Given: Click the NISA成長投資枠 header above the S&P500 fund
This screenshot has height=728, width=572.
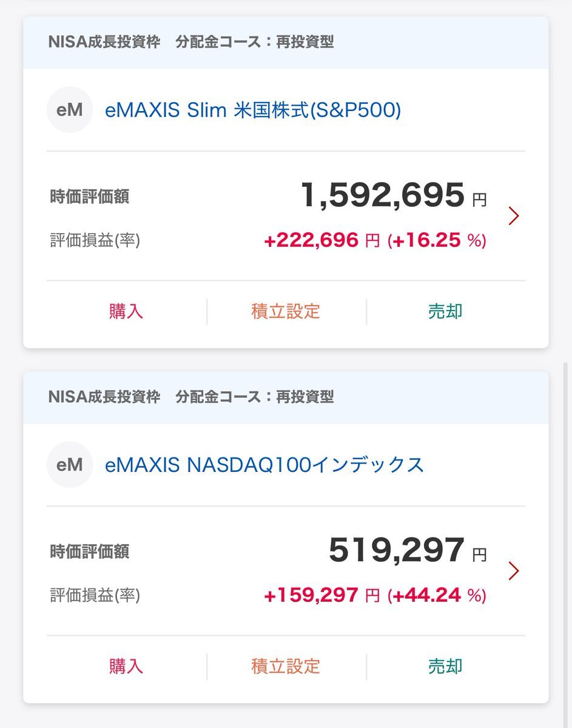Looking at the screenshot, I should tap(104, 42).
